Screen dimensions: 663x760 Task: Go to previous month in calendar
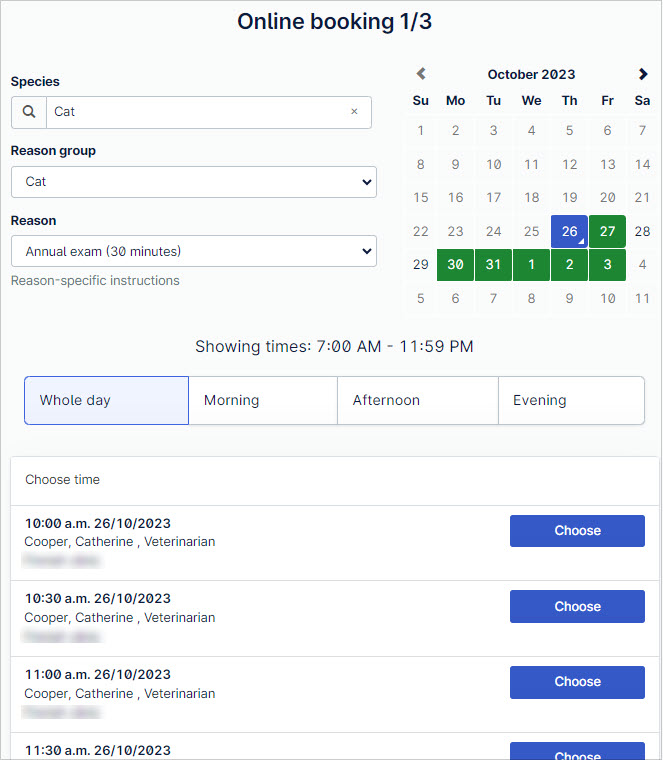[x=421, y=74]
